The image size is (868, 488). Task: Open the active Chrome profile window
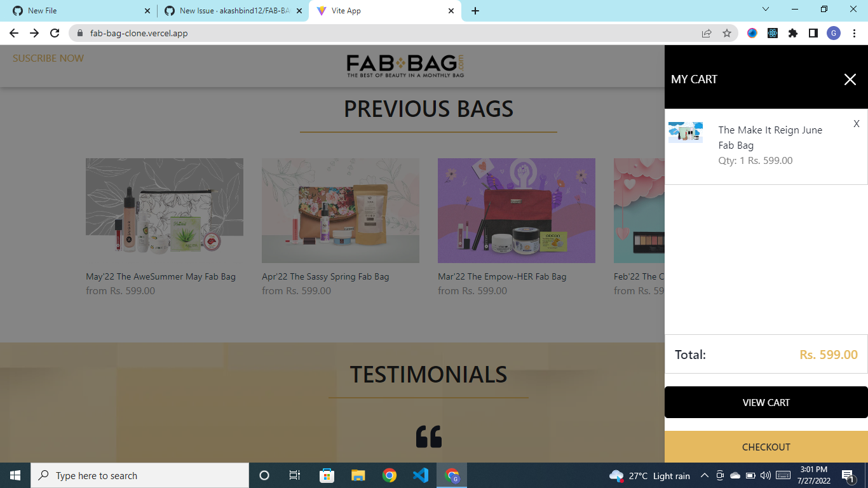point(452,475)
